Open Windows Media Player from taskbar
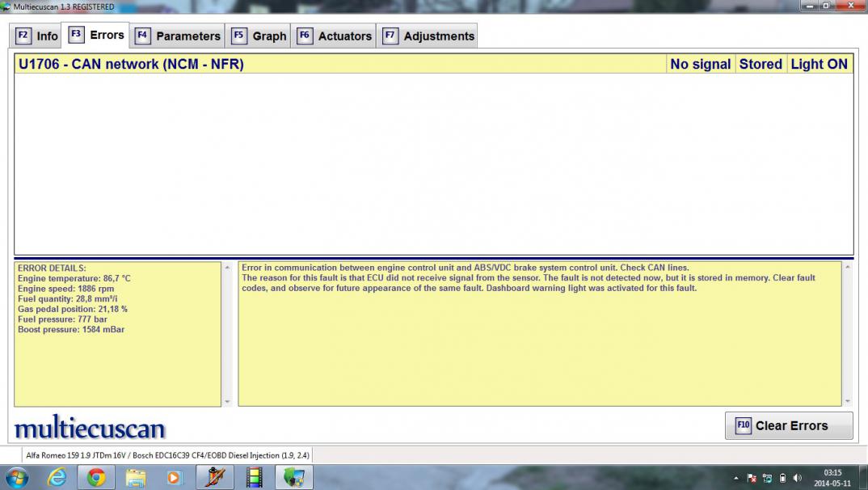 (174, 477)
